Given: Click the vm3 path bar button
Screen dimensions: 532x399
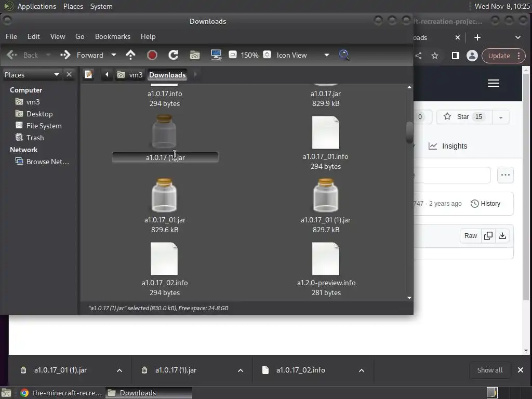Looking at the screenshot, I should tap(130, 75).
